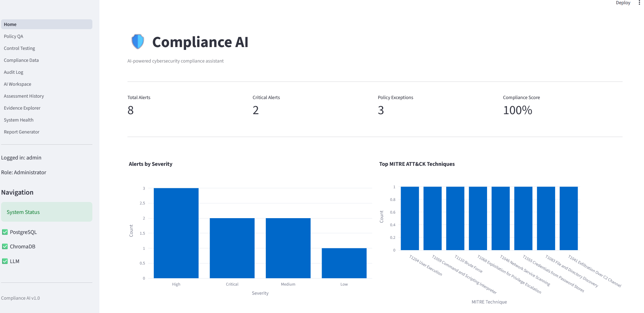644x313 pixels.
Task: Click the System Status banner
Action: [x=47, y=212]
